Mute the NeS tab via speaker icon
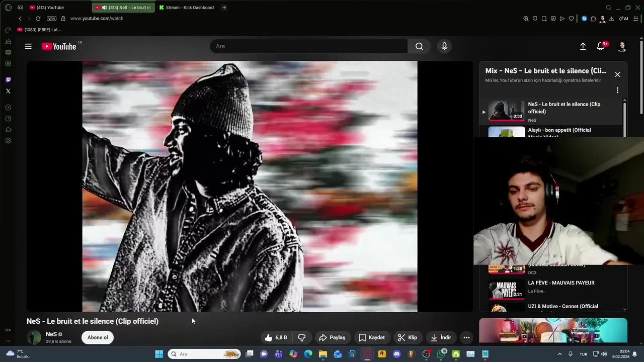 click(104, 8)
